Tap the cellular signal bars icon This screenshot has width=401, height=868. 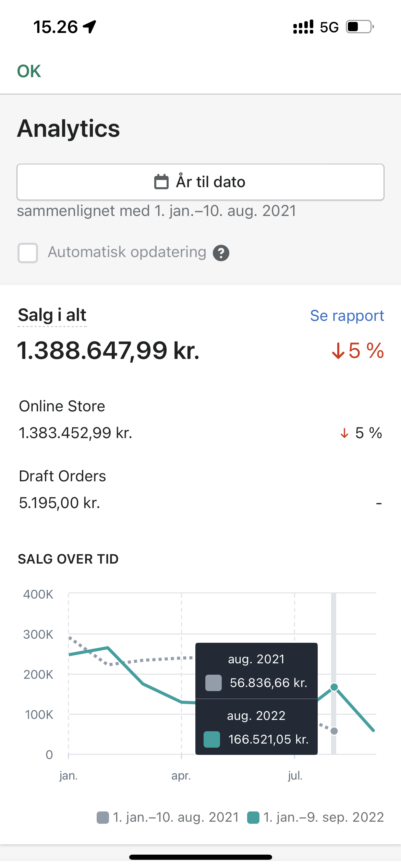303,27
